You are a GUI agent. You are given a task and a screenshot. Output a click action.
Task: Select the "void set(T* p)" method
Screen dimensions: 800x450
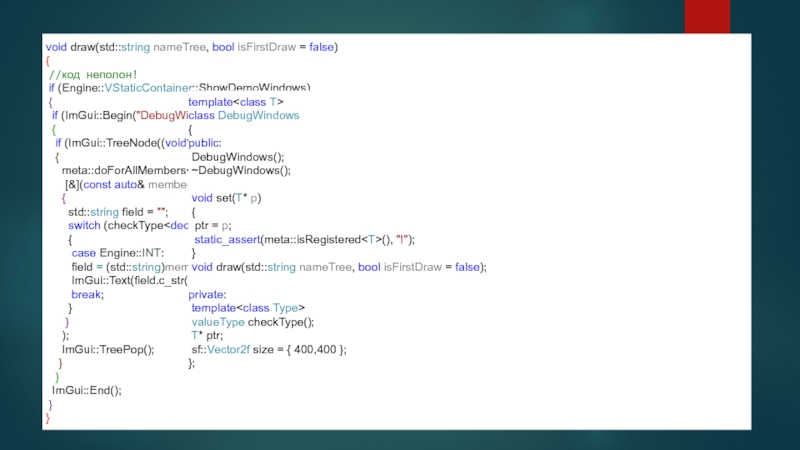click(x=226, y=198)
